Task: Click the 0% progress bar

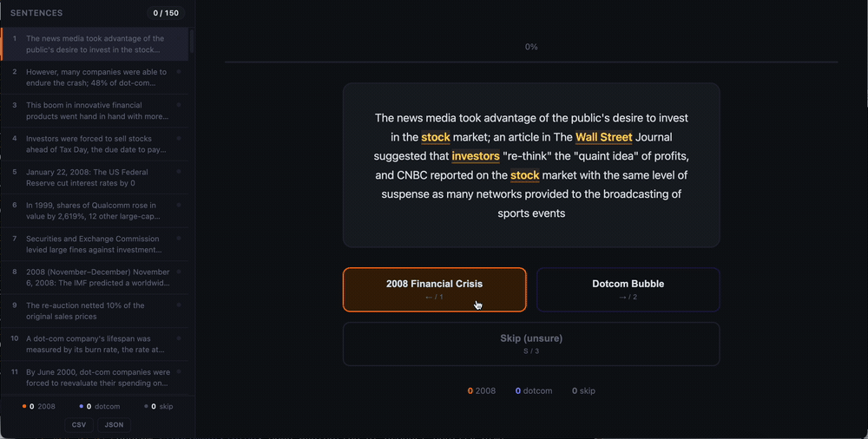Action: point(531,62)
